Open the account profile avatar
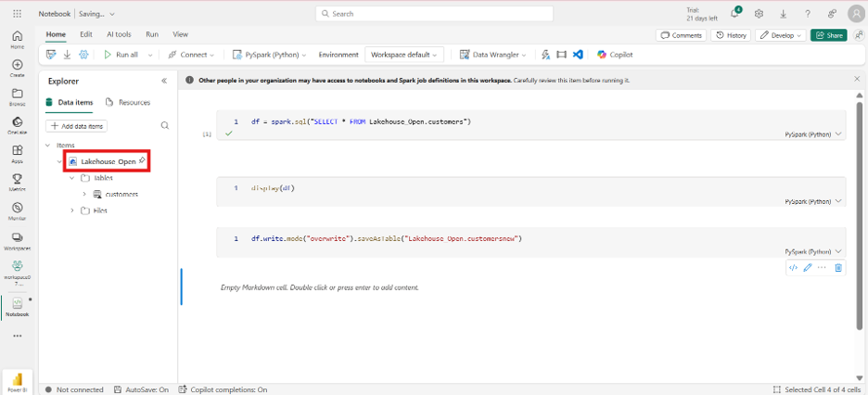 (856, 14)
